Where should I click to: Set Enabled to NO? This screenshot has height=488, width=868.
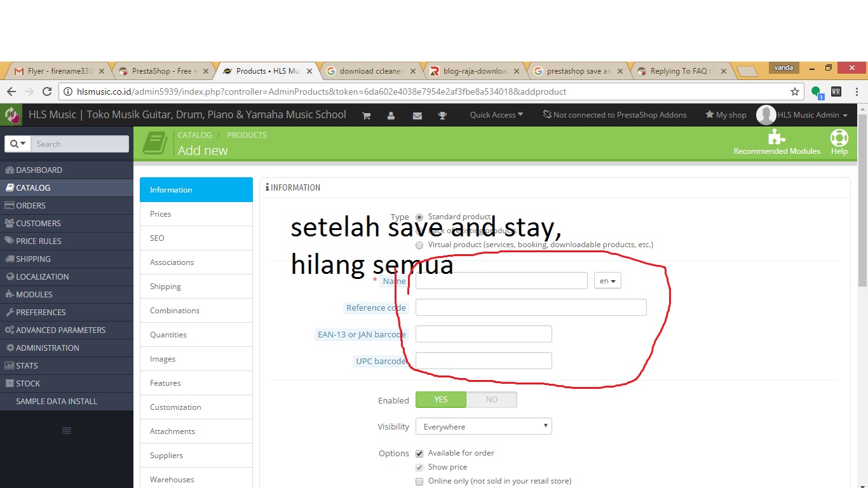[x=492, y=400]
